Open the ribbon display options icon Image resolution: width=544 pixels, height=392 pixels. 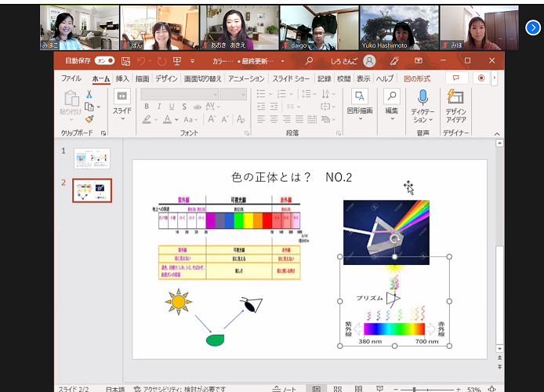419,60
